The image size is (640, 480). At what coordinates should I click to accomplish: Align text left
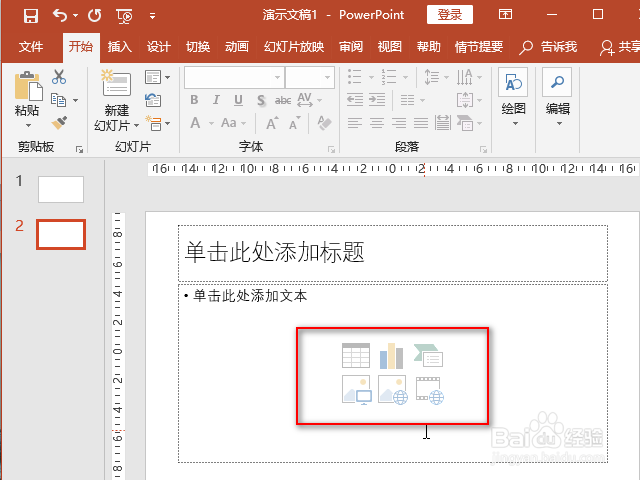pos(355,123)
